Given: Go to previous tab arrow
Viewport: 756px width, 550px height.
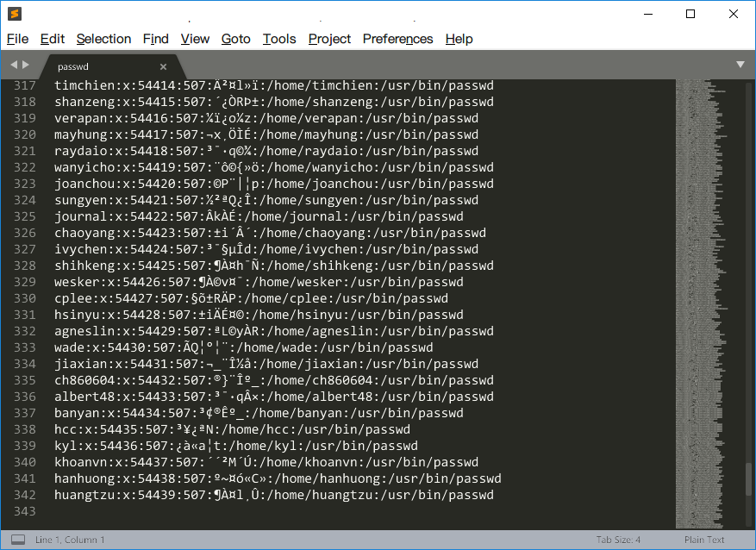Looking at the screenshot, I should click(14, 65).
